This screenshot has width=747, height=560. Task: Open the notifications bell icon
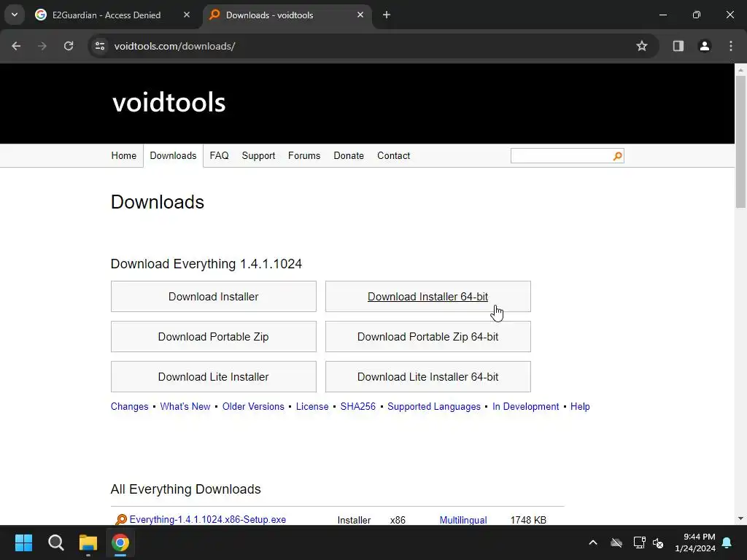coord(727,542)
